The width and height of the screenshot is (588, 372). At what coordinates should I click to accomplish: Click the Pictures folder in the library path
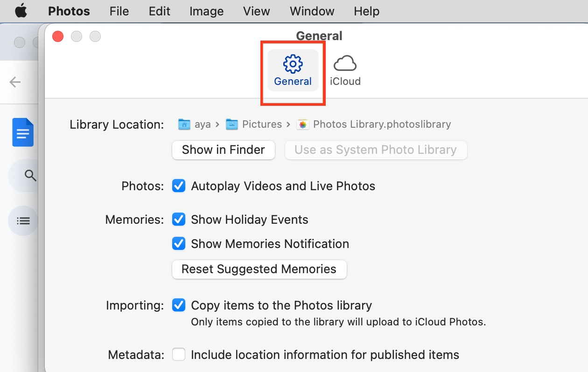click(x=255, y=124)
